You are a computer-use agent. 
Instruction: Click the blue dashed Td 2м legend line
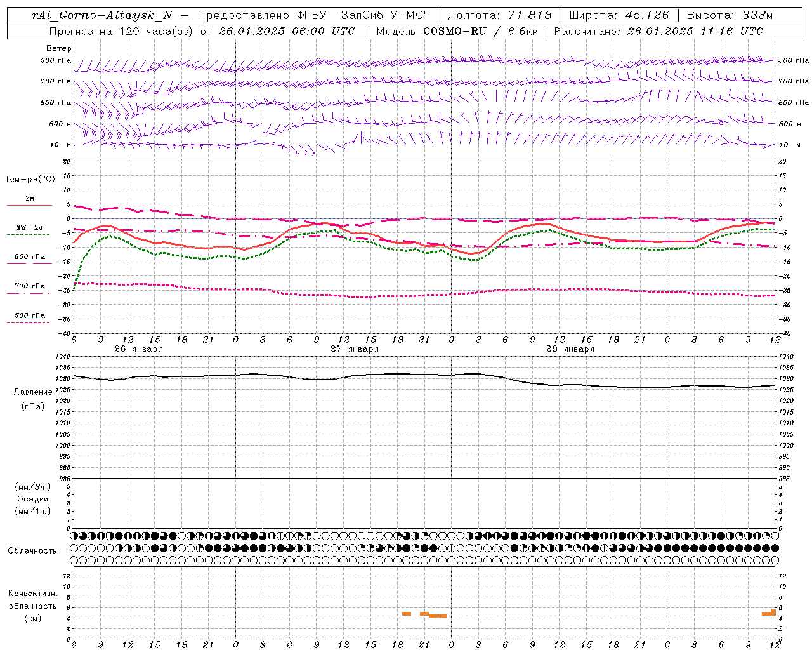[28, 234]
